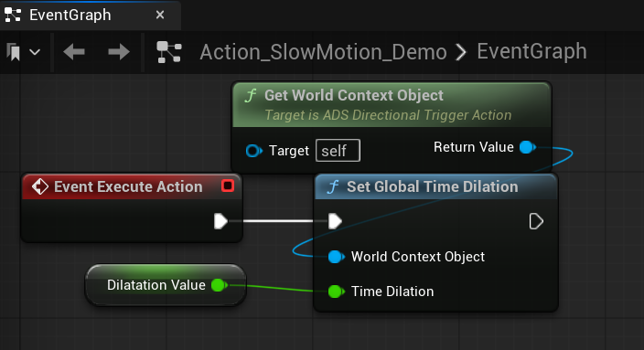Click the event diamond icon on Execute Action

point(40,186)
